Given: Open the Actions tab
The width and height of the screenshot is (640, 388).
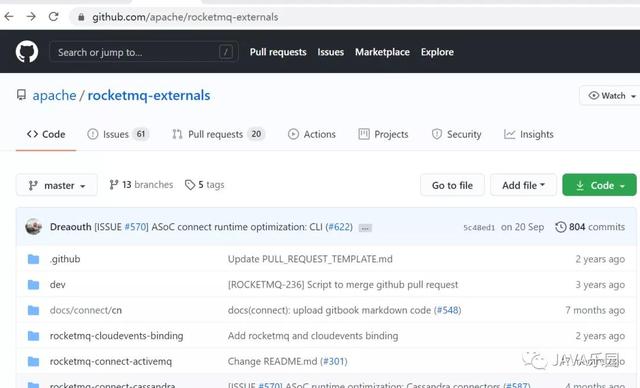Looking at the screenshot, I should (x=312, y=134).
